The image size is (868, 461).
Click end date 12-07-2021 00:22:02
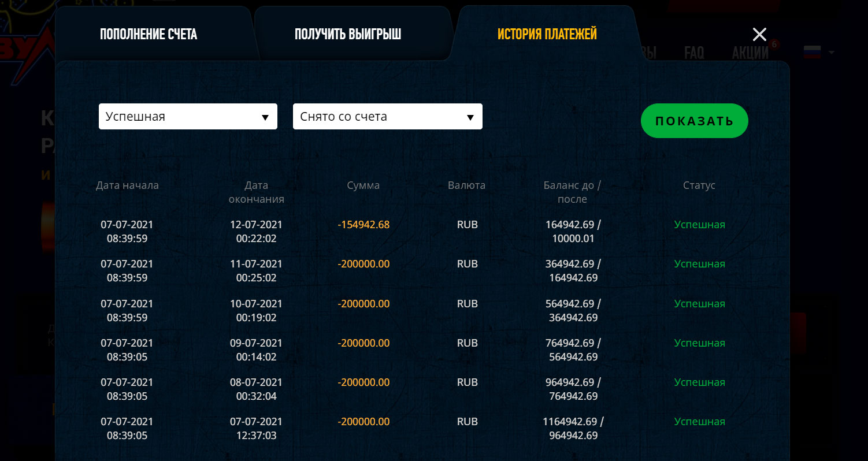(x=256, y=232)
